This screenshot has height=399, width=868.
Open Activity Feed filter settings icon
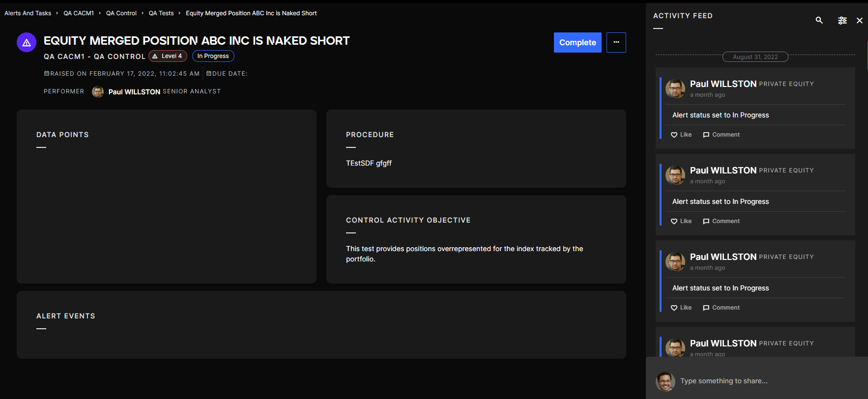pyautogui.click(x=842, y=20)
